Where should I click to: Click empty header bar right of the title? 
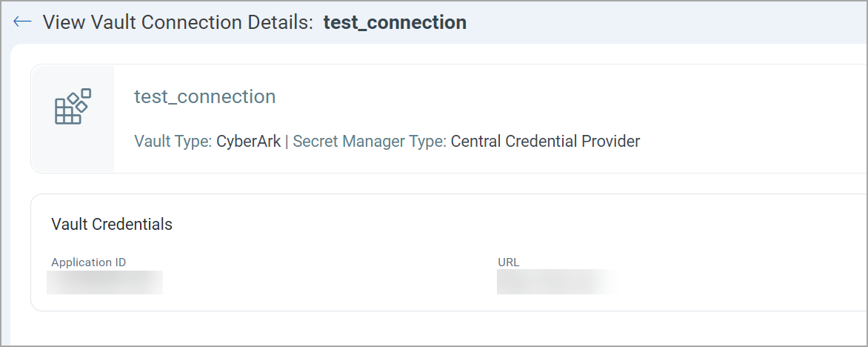tap(667, 22)
